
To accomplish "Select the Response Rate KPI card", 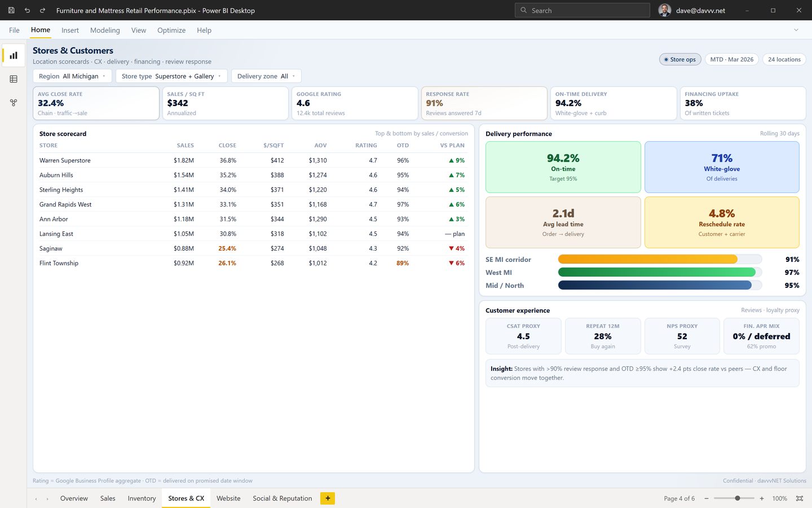I will click(484, 103).
